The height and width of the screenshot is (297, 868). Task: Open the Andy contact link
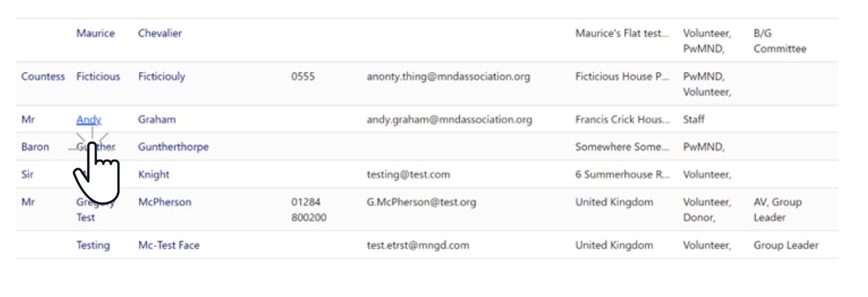pos(89,119)
